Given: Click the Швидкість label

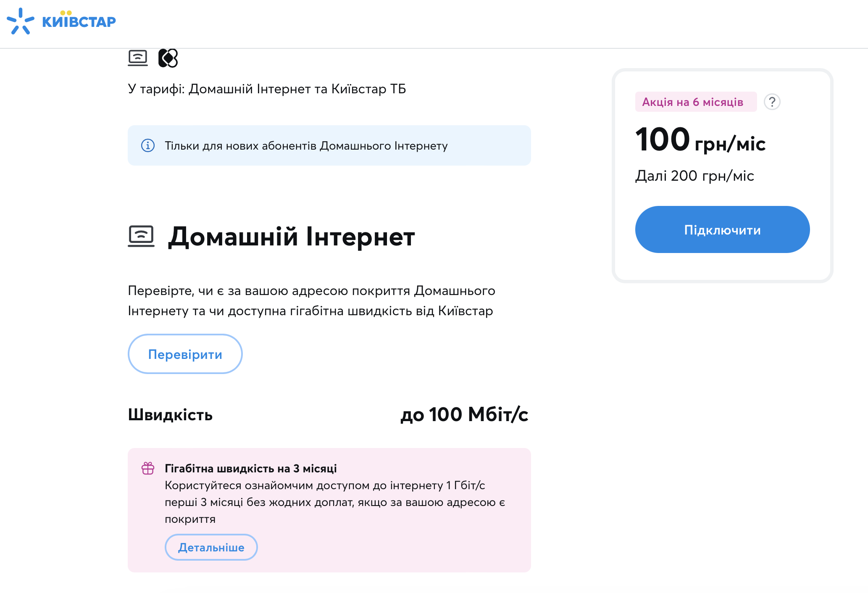Looking at the screenshot, I should [x=170, y=415].
